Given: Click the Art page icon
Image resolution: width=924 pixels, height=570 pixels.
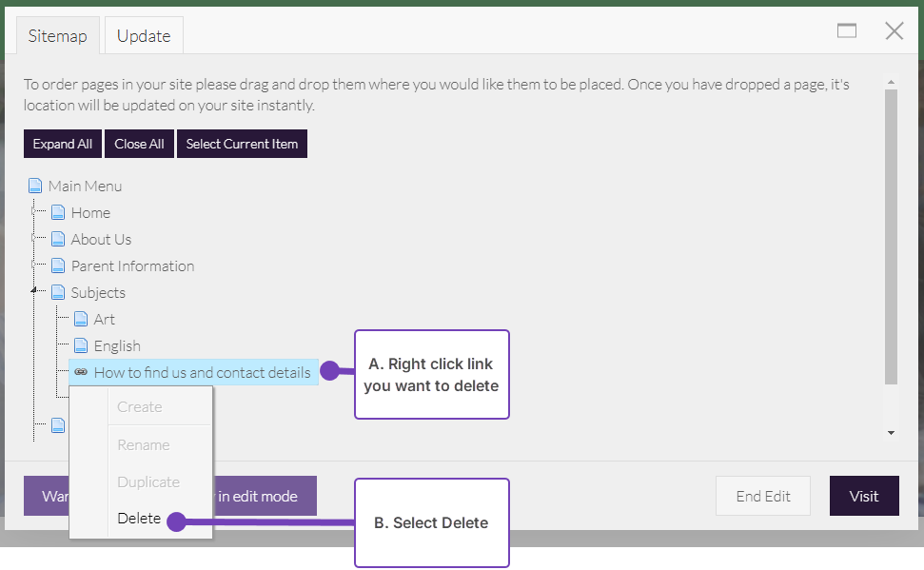Looking at the screenshot, I should pos(81,320).
